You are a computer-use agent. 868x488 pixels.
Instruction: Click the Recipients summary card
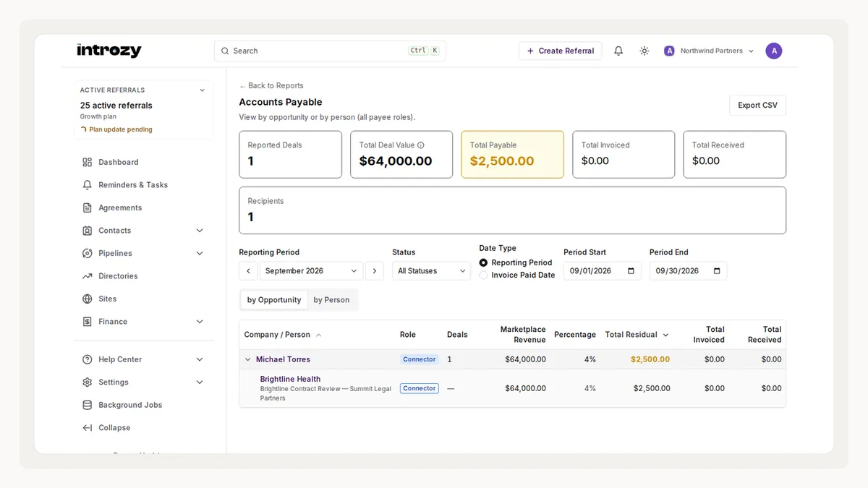512,210
